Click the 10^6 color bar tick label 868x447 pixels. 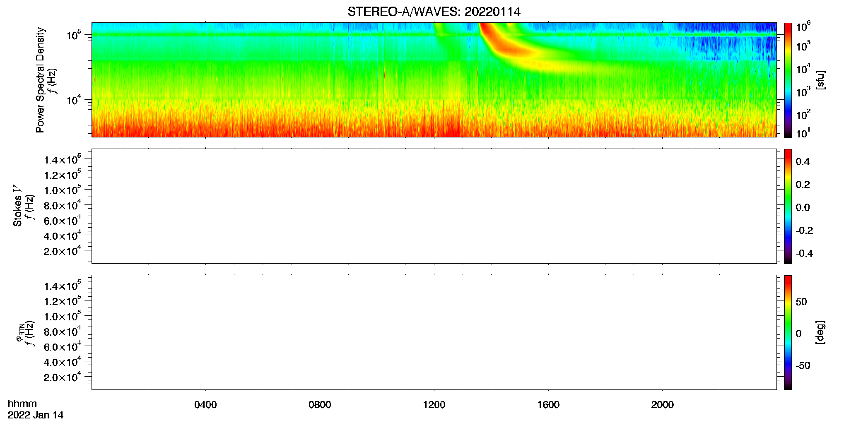[x=803, y=27]
